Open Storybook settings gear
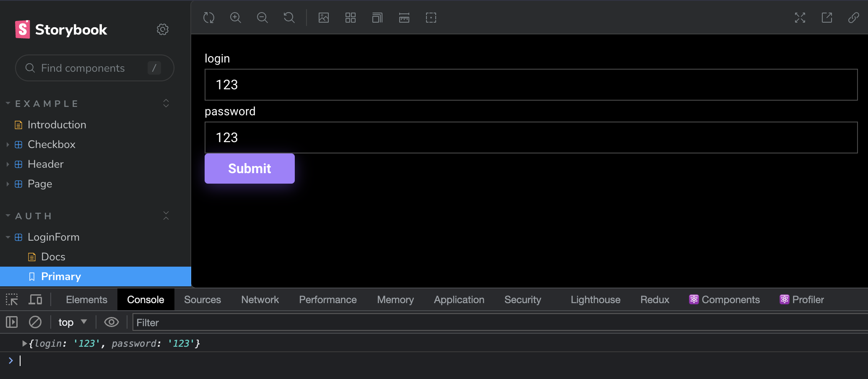The width and height of the screenshot is (868, 379). pyautogui.click(x=163, y=29)
